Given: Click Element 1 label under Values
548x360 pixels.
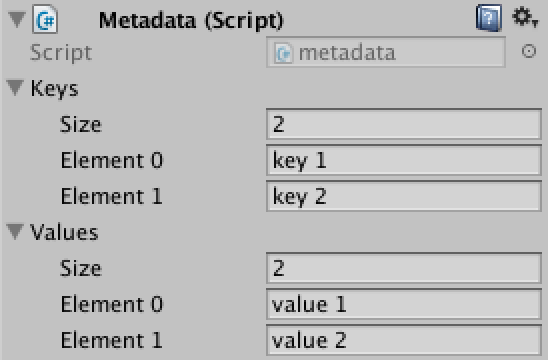Looking at the screenshot, I should click(111, 340).
